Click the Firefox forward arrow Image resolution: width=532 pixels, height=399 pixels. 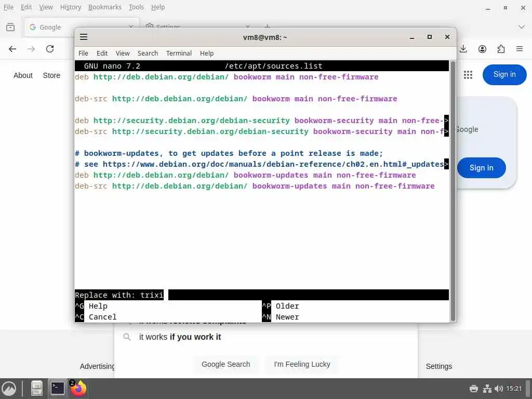coord(31,49)
